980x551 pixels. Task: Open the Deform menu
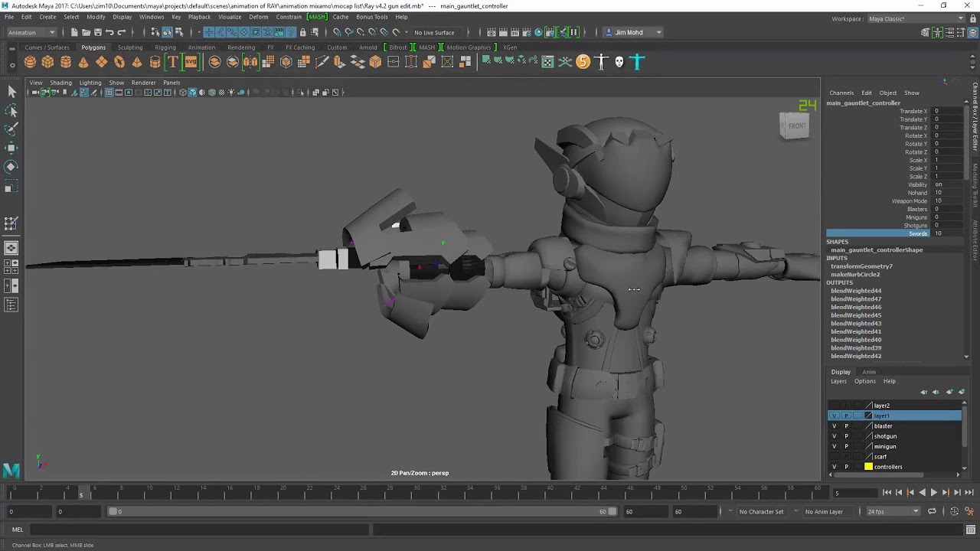(258, 17)
